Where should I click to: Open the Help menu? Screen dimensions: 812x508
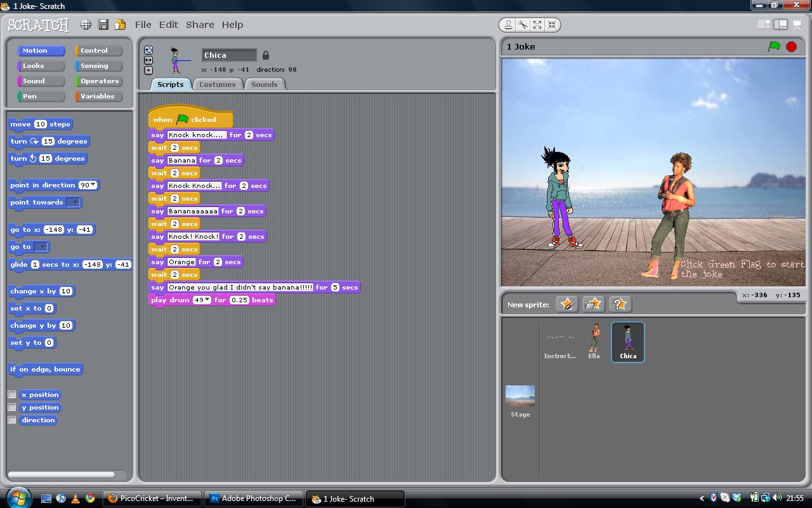[x=232, y=25]
